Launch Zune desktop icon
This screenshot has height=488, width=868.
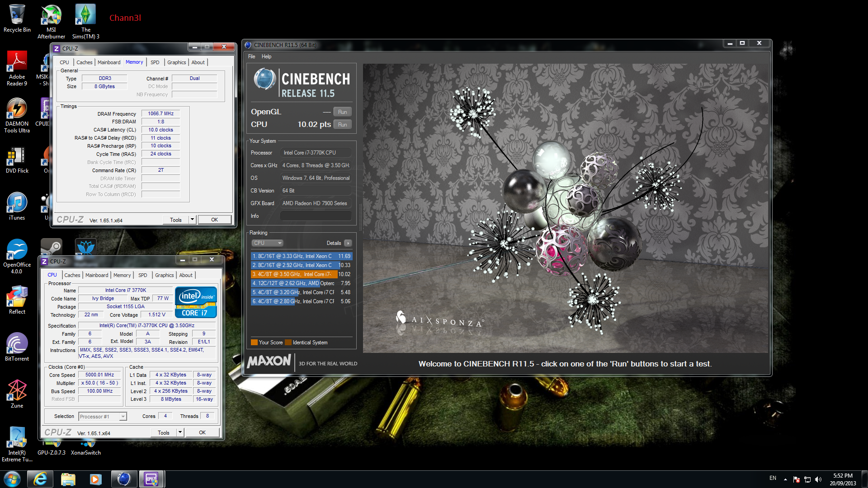[17, 394]
